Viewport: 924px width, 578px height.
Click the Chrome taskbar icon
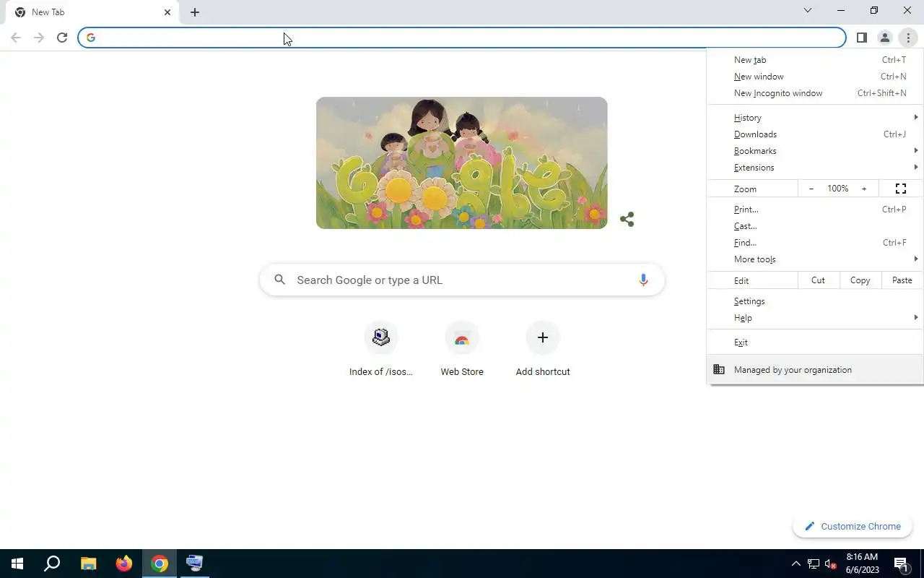160,564
